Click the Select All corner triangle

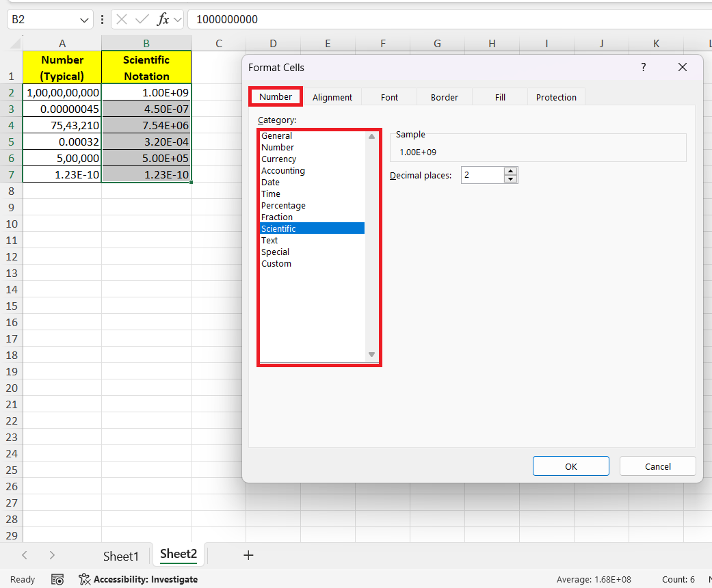click(x=16, y=43)
